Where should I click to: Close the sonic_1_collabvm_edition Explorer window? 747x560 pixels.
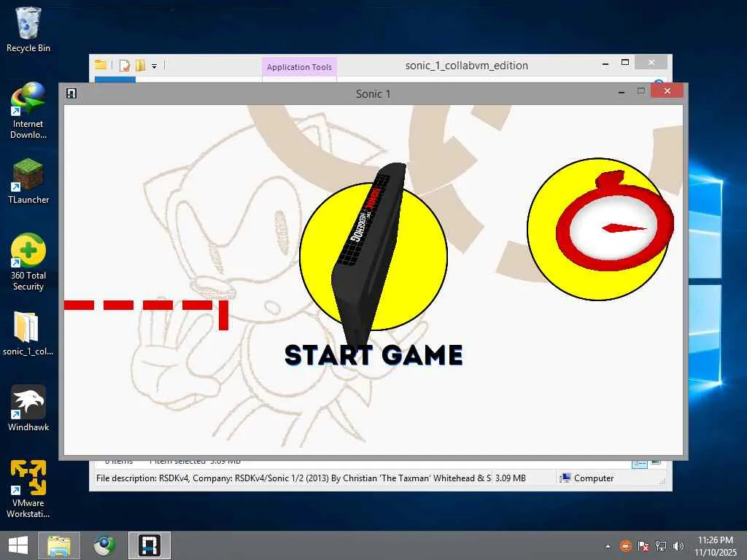pos(651,63)
